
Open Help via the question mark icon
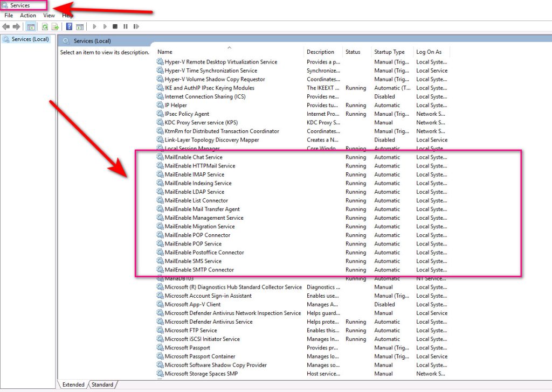69,26
